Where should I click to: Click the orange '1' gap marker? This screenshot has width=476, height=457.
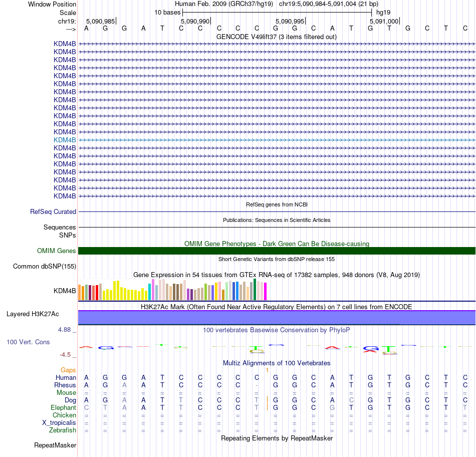pos(267,370)
